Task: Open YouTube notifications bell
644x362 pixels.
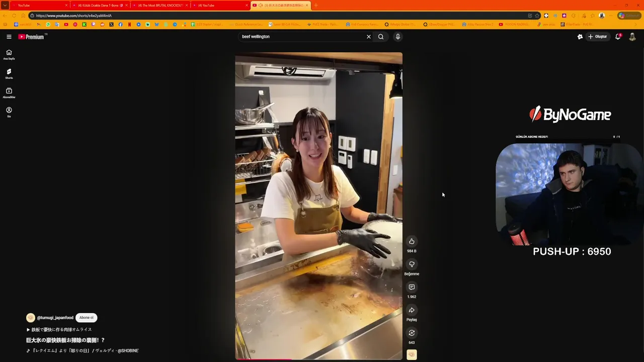Action: [x=618, y=37]
